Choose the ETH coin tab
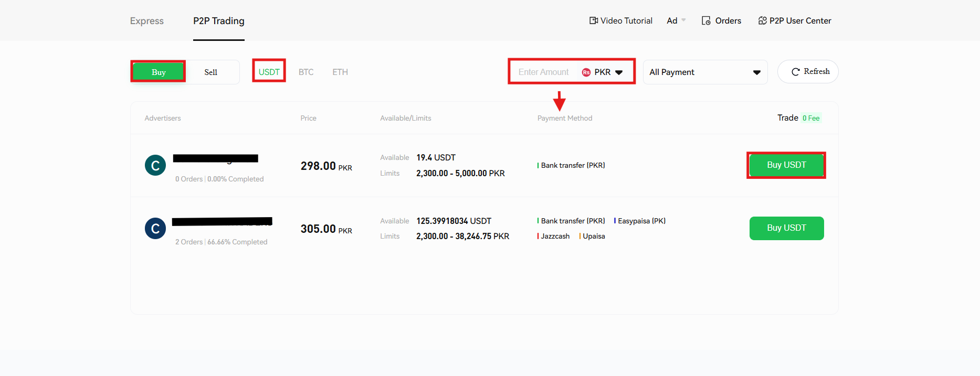980x376 pixels. click(x=340, y=72)
